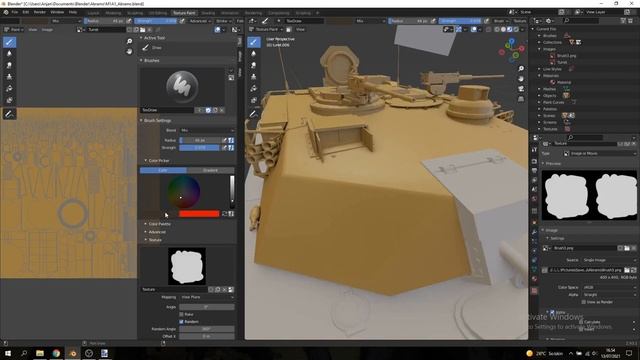Click the color wheel in the Color Picker
Image resolution: width=640 pixels, height=360 pixels.
tap(184, 191)
